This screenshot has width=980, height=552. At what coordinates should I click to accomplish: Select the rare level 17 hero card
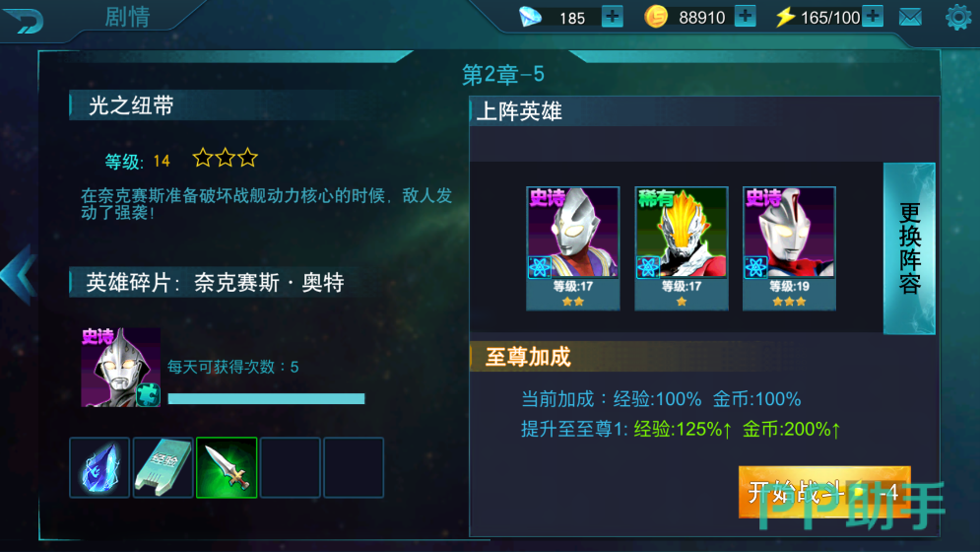(x=682, y=247)
